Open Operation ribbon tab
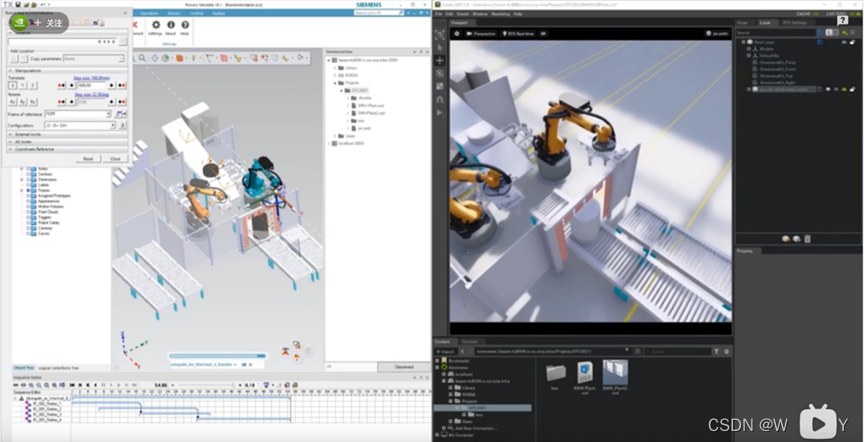864x442 pixels. click(148, 13)
